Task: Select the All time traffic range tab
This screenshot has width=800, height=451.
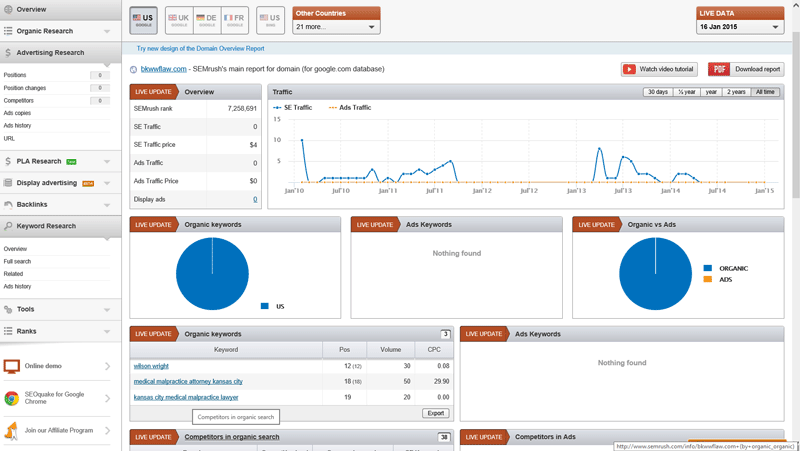Action: tap(765, 92)
